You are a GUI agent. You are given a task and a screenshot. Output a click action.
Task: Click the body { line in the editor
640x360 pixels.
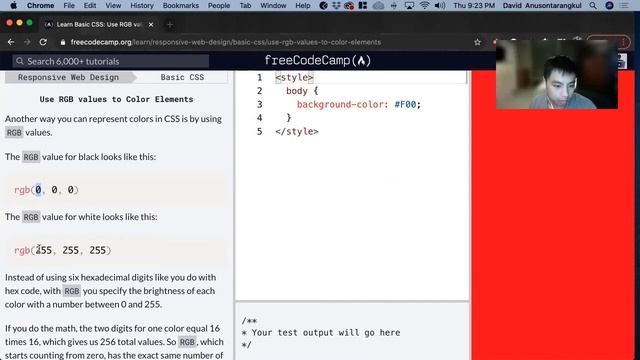pos(302,91)
